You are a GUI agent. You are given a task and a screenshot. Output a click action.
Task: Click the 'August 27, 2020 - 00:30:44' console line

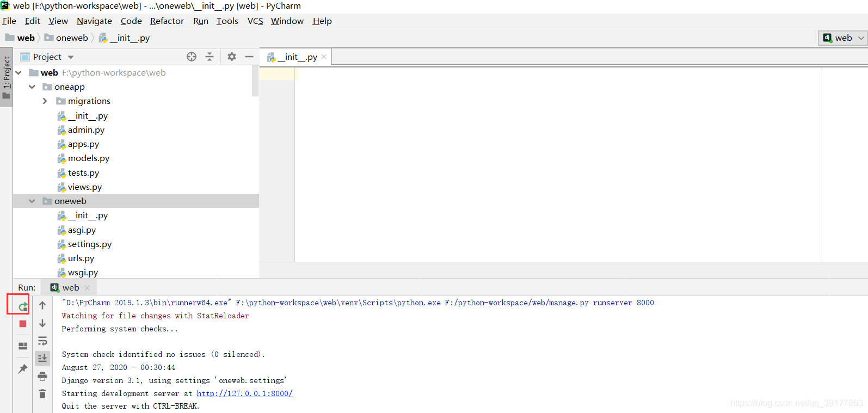[x=119, y=367]
